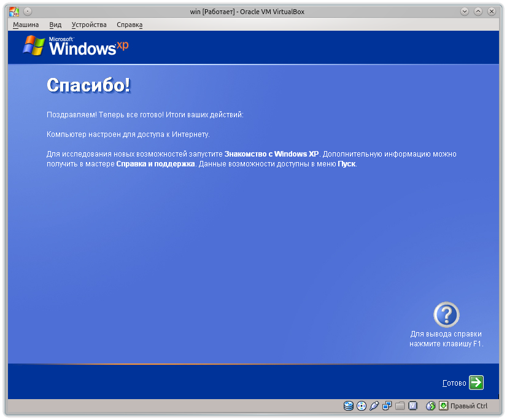
Task: Open the Устройства menu
Action: point(89,25)
